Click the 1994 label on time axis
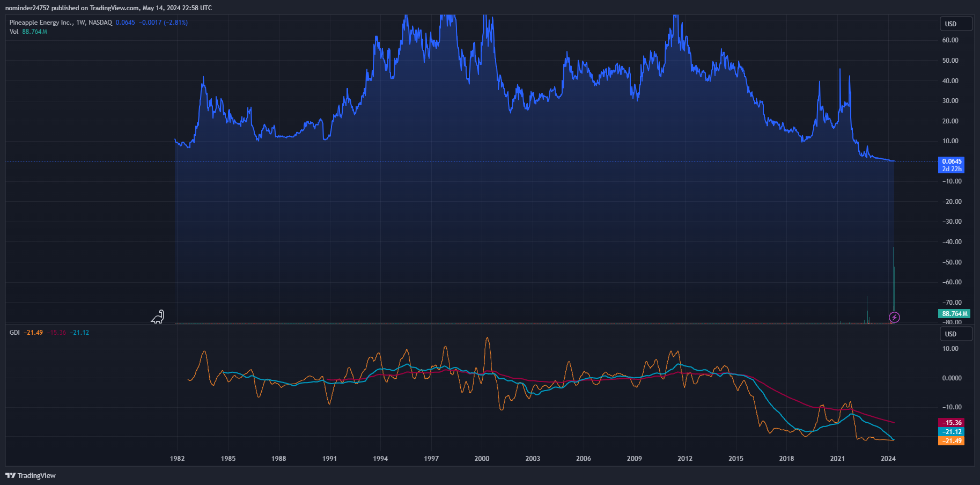The image size is (980, 485). 380,458
